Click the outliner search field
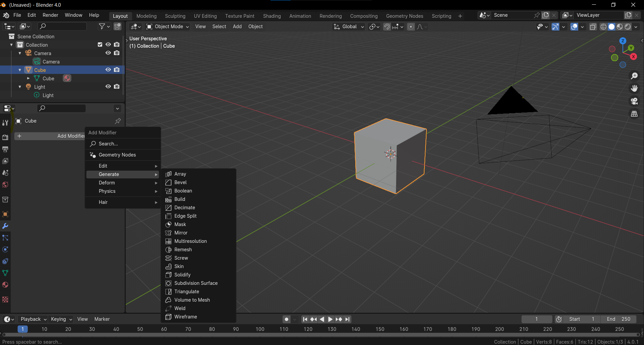 pyautogui.click(x=62, y=26)
